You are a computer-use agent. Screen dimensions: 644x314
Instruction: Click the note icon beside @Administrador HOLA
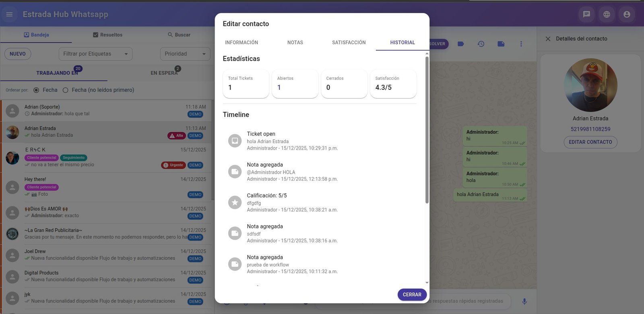point(235,172)
